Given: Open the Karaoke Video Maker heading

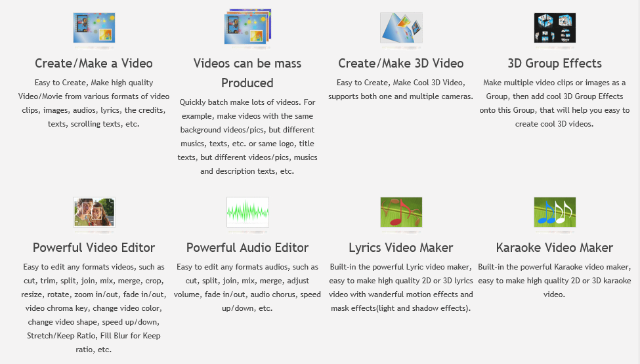Looking at the screenshot, I should pyautogui.click(x=555, y=248).
